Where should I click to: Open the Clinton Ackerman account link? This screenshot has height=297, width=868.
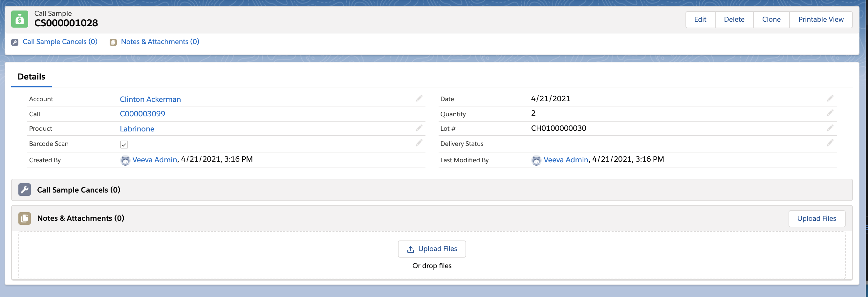point(150,99)
